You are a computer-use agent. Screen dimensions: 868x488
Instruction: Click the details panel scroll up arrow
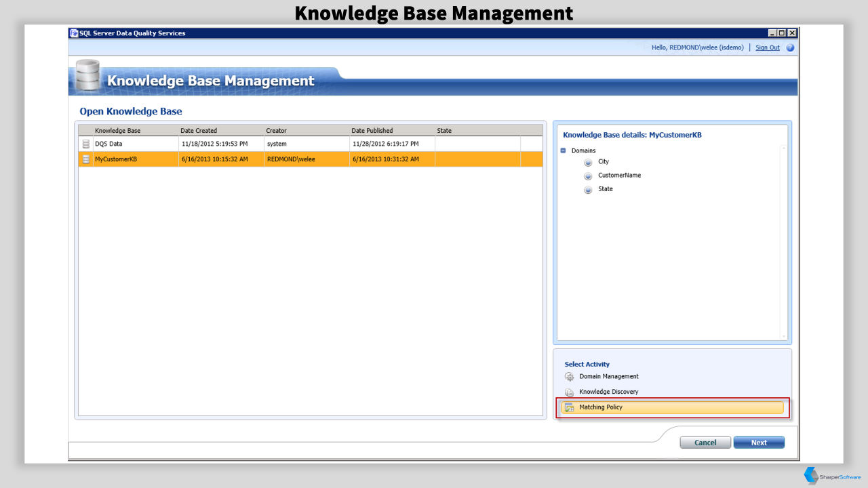784,148
